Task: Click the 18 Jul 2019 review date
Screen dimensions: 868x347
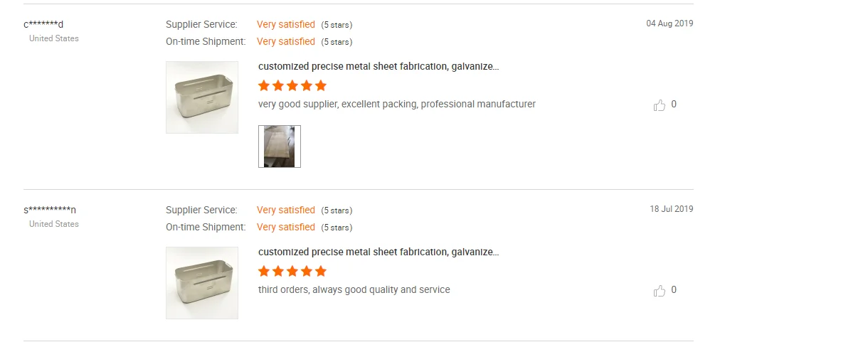Action: click(671, 209)
